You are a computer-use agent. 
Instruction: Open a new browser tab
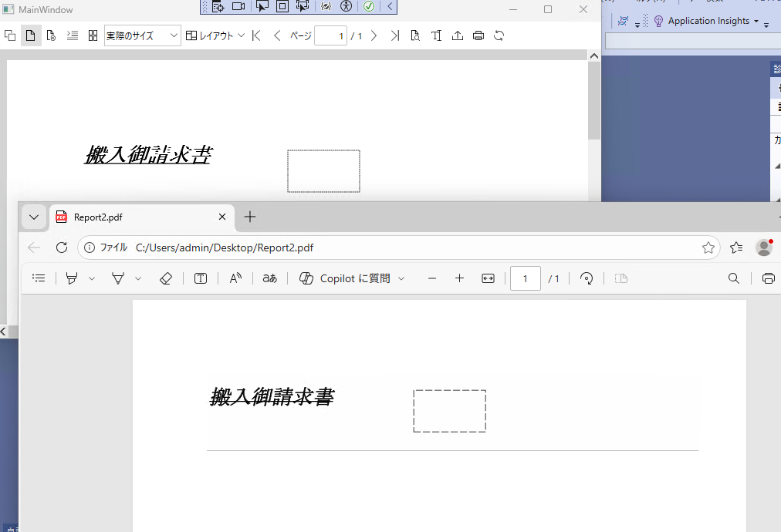coord(250,217)
